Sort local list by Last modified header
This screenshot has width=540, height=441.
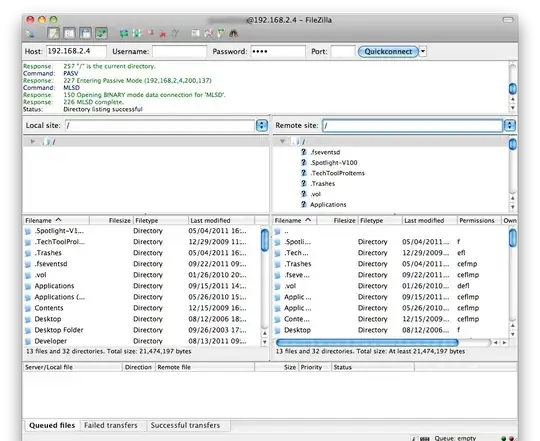click(221, 220)
